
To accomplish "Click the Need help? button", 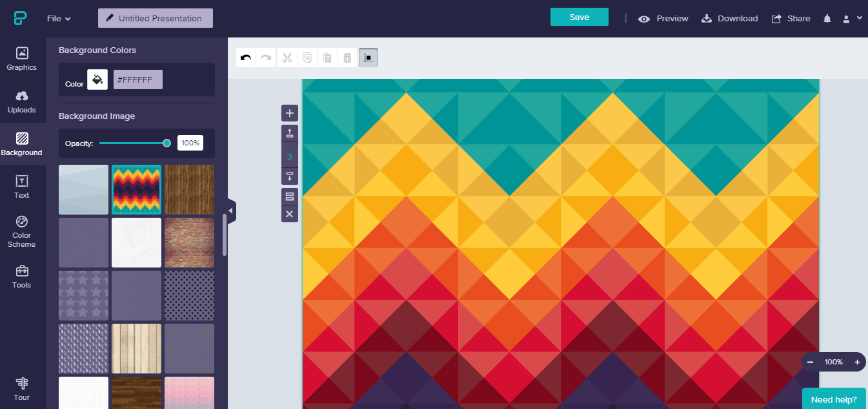I will 834,399.
